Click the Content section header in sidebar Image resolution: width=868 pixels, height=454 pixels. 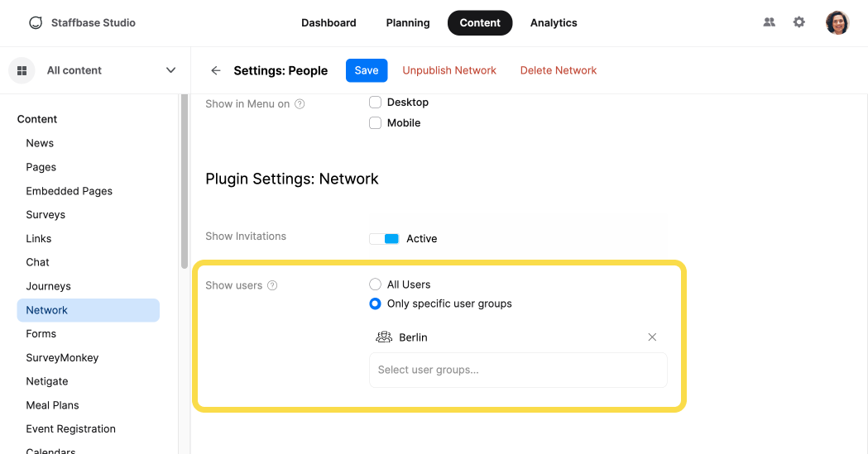pos(37,119)
